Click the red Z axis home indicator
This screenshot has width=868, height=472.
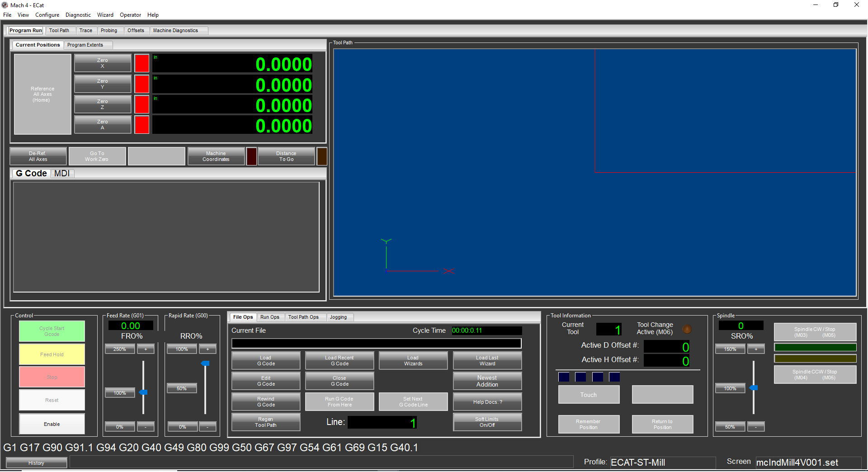coord(142,104)
